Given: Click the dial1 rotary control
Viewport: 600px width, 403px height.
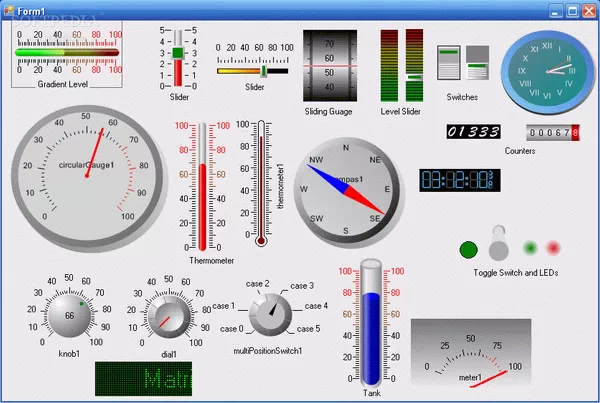Looking at the screenshot, I should (169, 317).
